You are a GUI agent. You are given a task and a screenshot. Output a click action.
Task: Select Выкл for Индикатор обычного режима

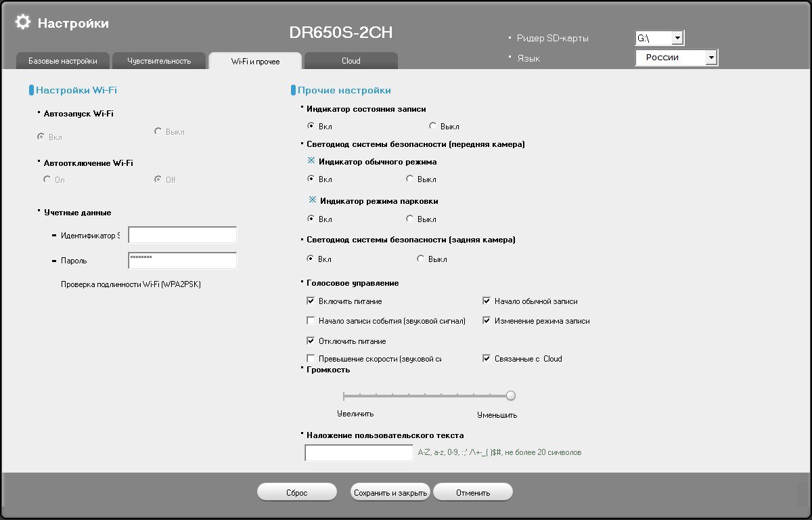(409, 179)
